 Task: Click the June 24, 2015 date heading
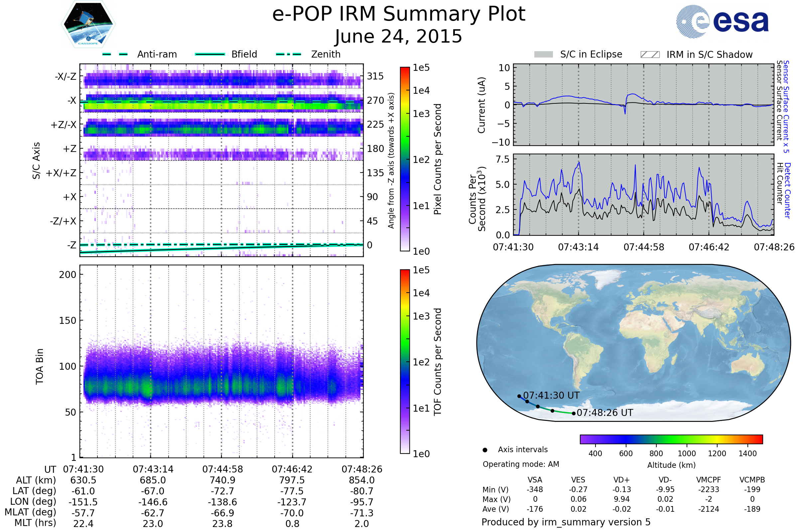[399, 37]
